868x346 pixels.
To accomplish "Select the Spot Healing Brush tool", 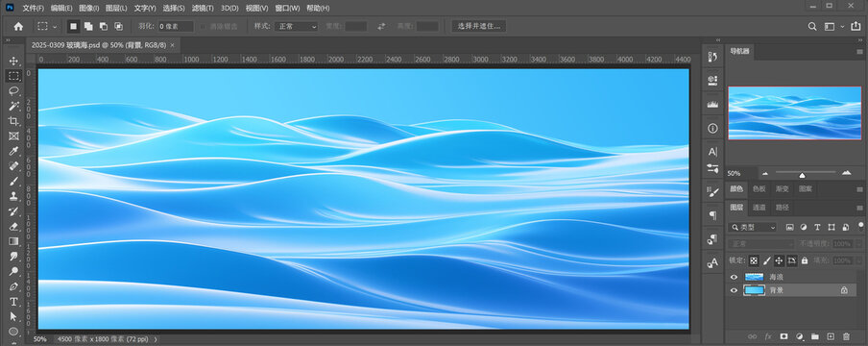I will pos(13,165).
